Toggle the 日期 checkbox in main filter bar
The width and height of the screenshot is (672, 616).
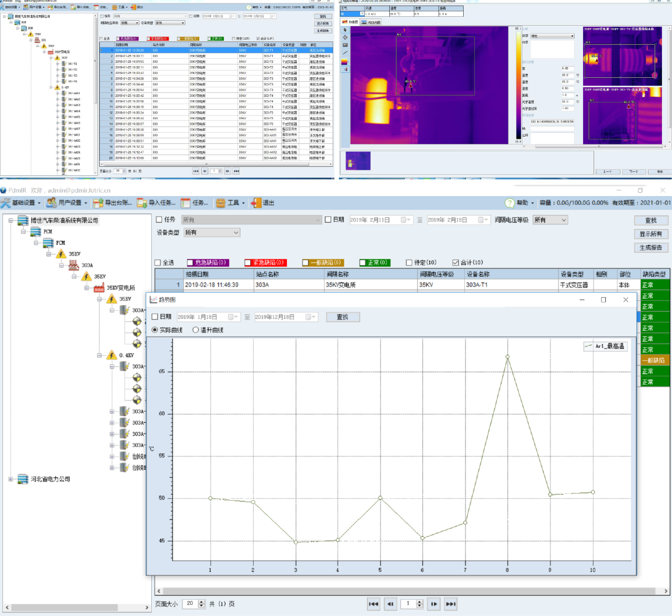point(328,220)
